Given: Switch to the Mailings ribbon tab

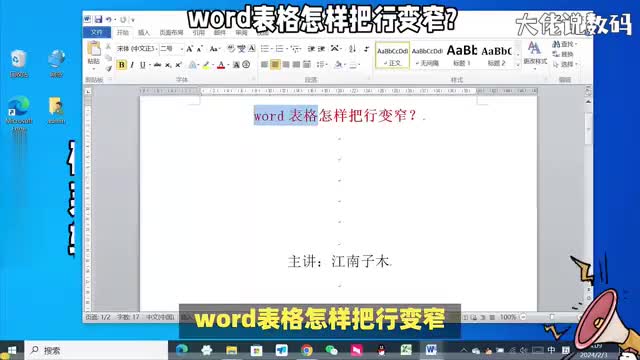Looking at the screenshot, I should [220, 32].
